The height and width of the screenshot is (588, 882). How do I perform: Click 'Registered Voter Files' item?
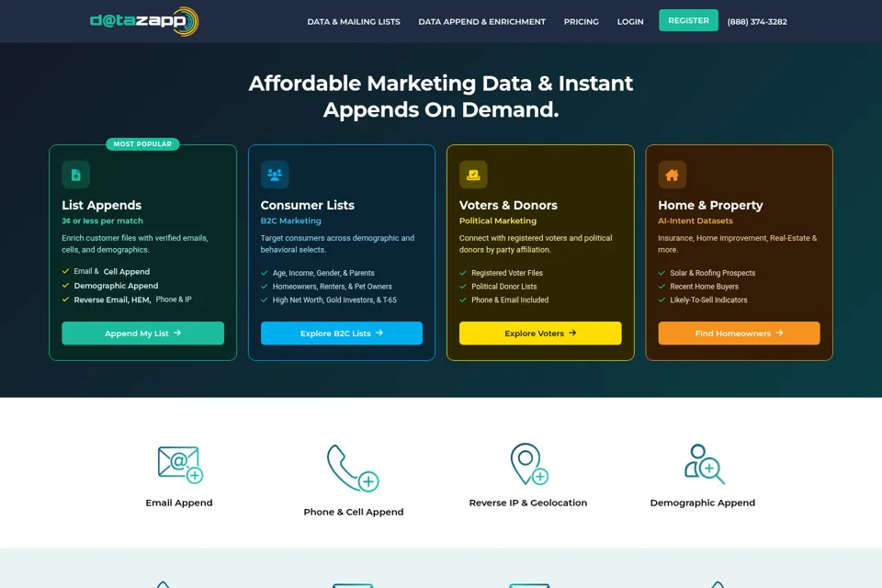[x=507, y=273]
